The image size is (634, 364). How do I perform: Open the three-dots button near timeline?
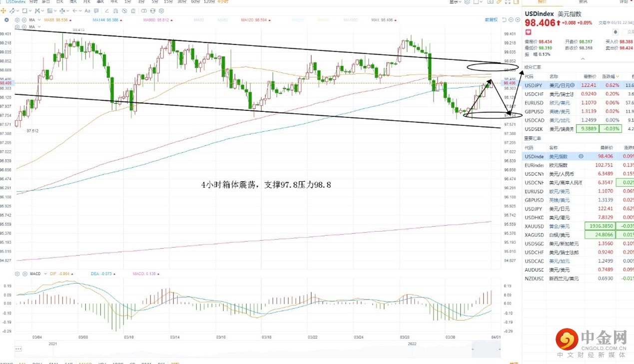tap(18, 349)
